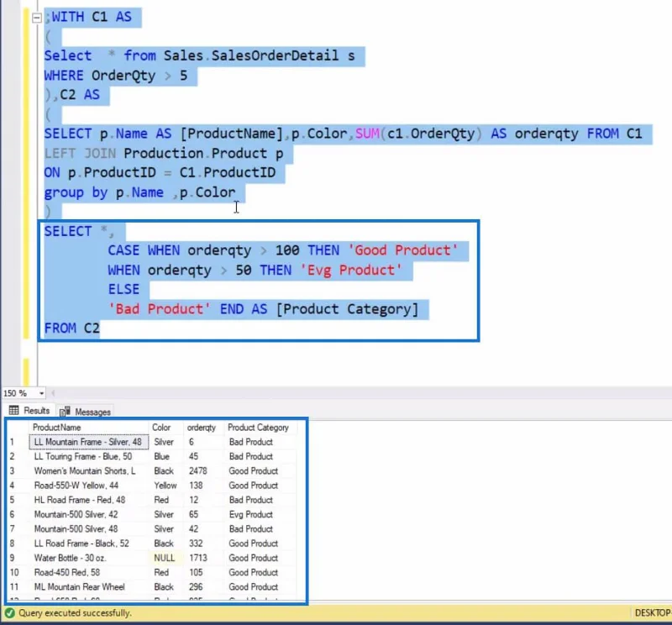
Task: Click the orderqty column header
Action: click(x=202, y=428)
